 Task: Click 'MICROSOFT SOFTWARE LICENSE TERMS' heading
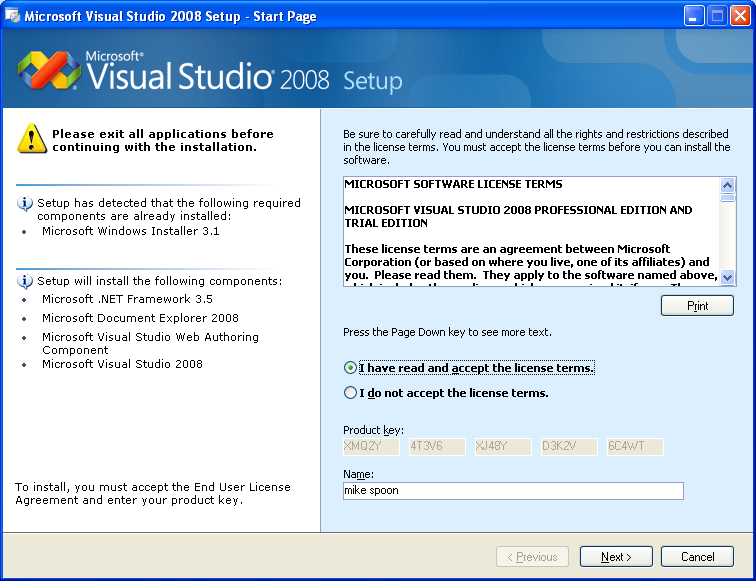(x=453, y=184)
